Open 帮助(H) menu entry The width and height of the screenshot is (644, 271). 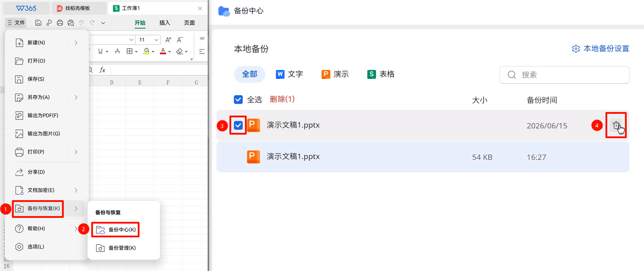tap(47, 228)
